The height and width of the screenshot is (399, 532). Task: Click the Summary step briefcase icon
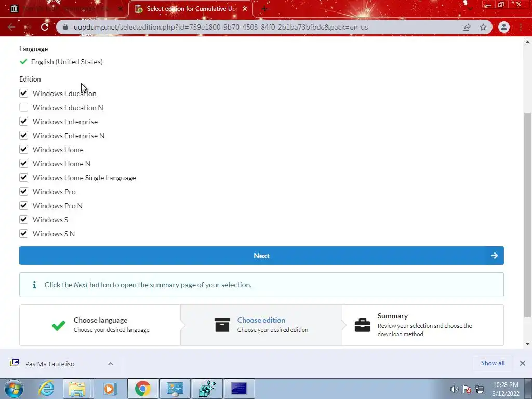coord(362,325)
